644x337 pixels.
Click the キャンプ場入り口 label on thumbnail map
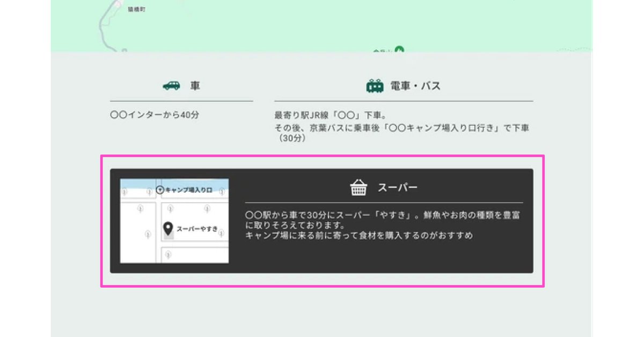[x=188, y=190]
